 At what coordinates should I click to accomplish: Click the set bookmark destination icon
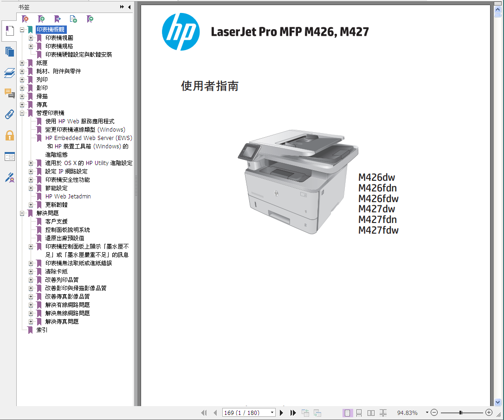tap(57, 19)
